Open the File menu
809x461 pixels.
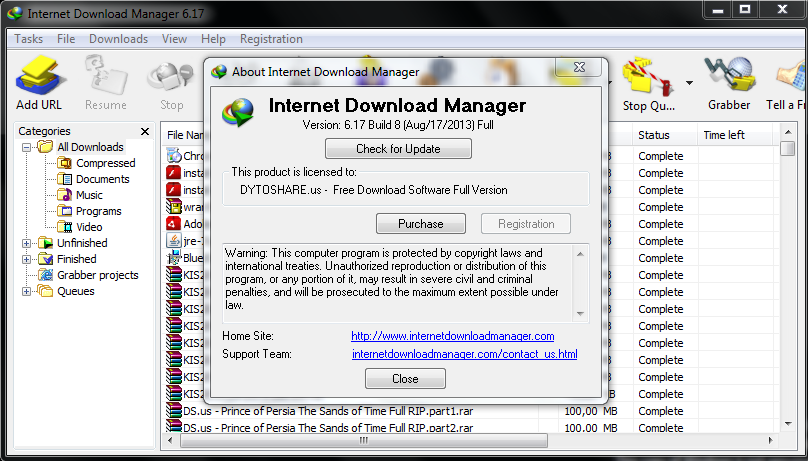(66, 39)
